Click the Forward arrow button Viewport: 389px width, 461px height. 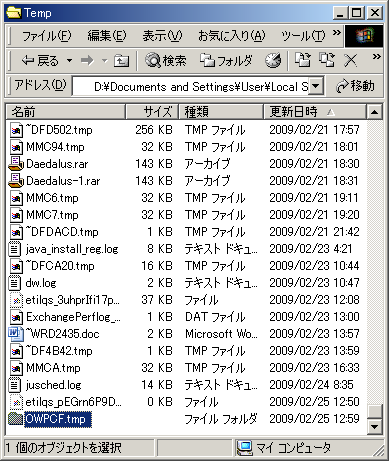point(87,61)
